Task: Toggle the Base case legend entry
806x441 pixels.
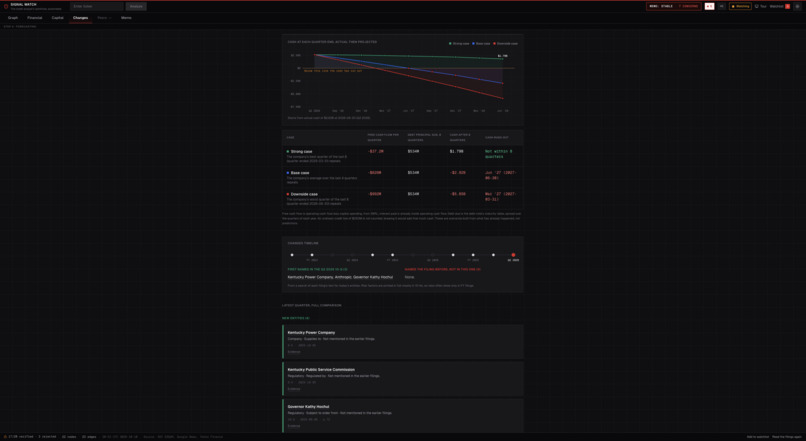Action: point(481,44)
